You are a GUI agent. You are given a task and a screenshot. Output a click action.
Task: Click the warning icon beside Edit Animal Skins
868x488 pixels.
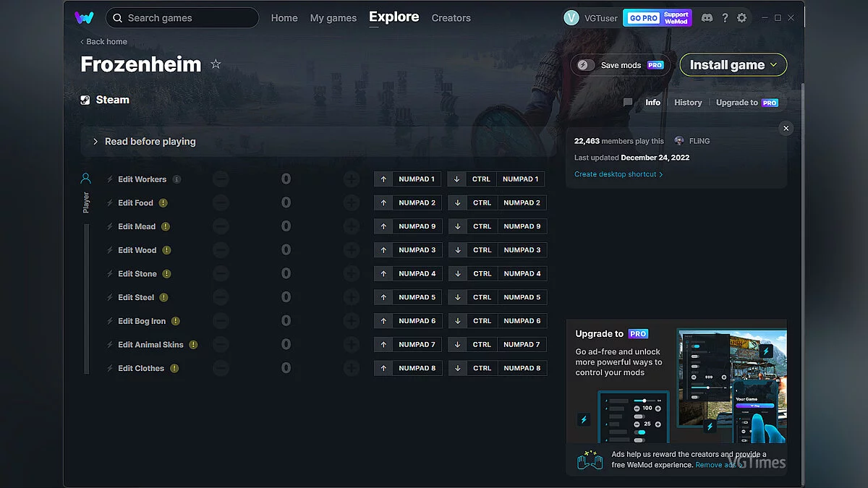click(x=193, y=345)
